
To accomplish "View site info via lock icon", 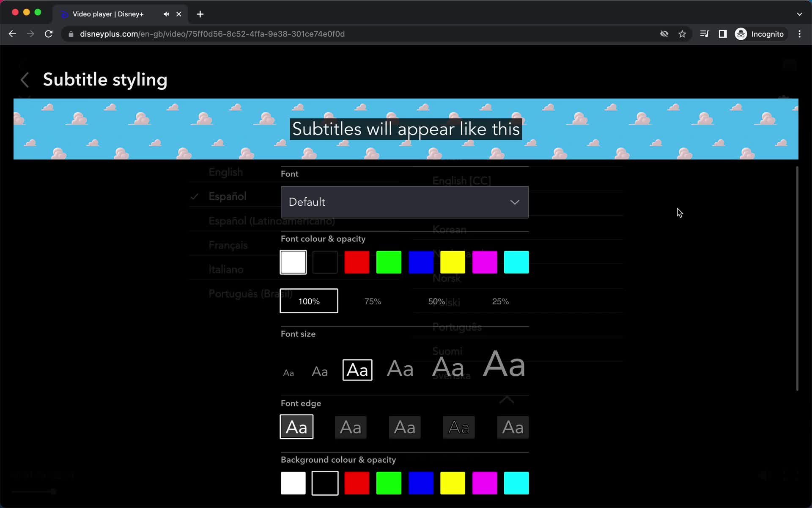I will [71, 34].
